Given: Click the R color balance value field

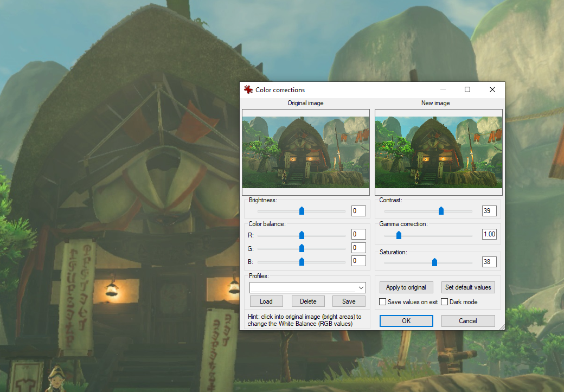Looking at the screenshot, I should 358,234.
